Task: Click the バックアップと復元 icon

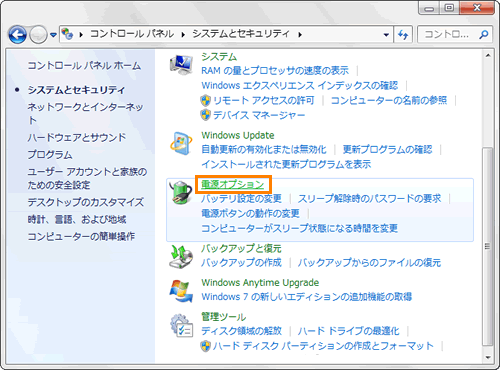Action: 181,257
